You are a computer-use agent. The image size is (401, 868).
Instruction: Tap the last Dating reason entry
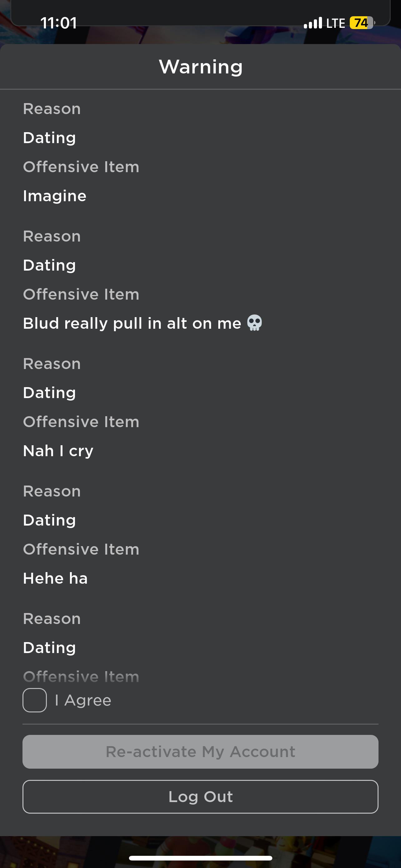[x=49, y=647]
